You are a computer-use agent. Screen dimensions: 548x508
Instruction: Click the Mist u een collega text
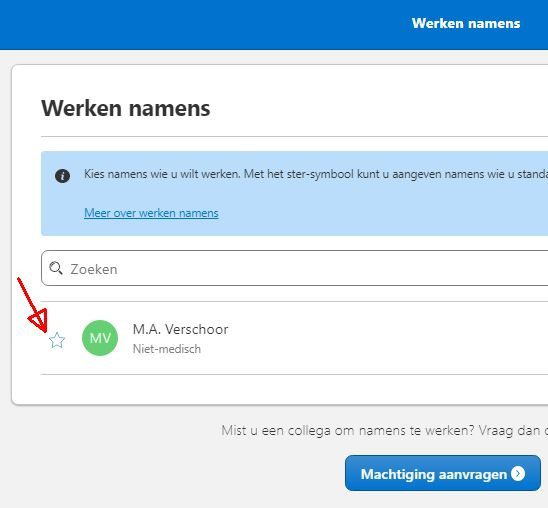(x=384, y=430)
